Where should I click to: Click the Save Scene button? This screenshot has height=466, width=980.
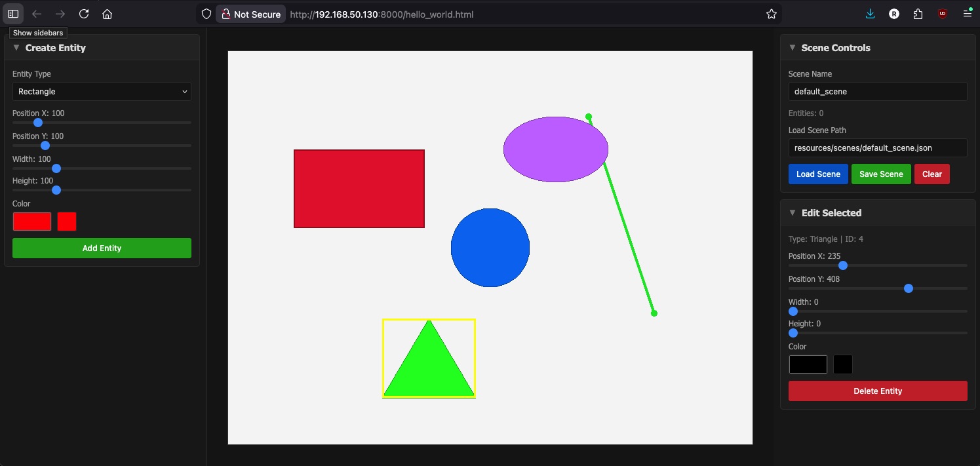point(881,174)
